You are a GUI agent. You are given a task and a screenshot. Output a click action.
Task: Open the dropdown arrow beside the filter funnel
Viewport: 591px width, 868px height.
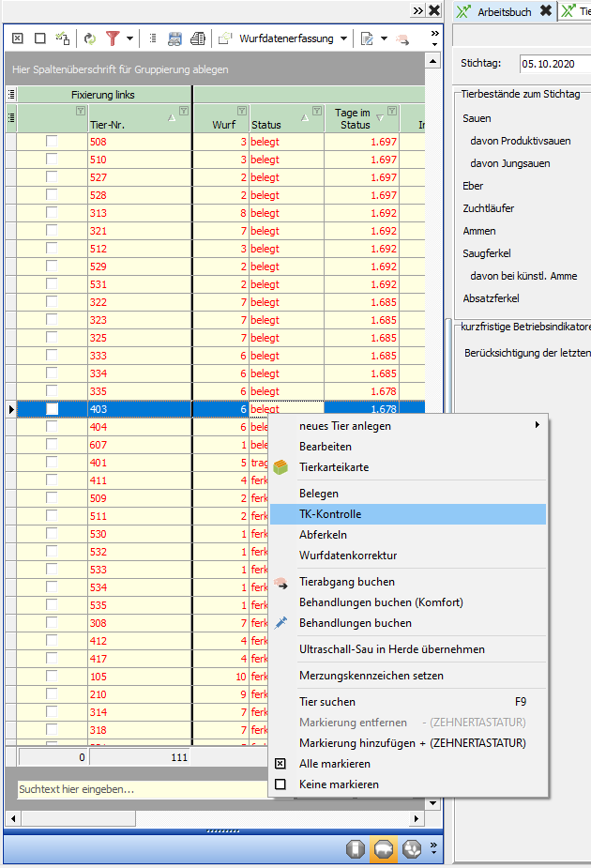coord(129,38)
